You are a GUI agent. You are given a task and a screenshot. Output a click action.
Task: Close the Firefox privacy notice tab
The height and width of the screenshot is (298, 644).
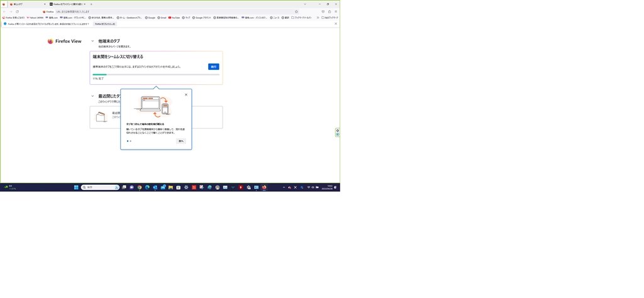pyautogui.click(x=85, y=4)
